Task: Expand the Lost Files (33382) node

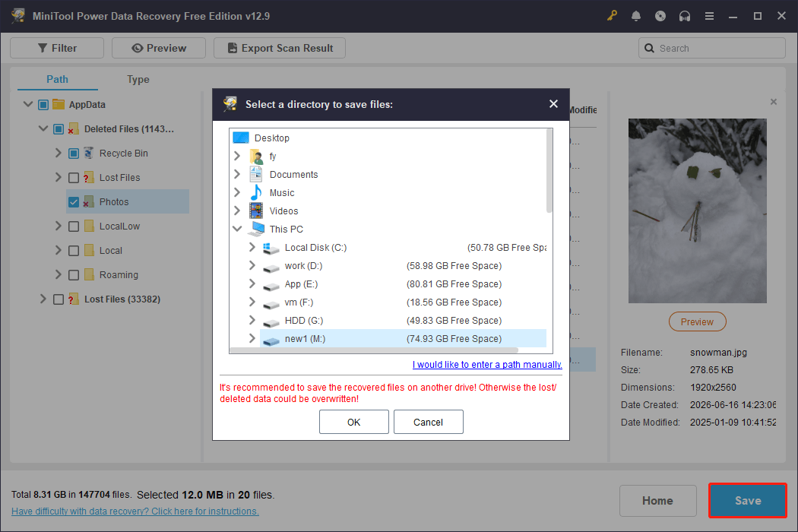Action: 43,299
